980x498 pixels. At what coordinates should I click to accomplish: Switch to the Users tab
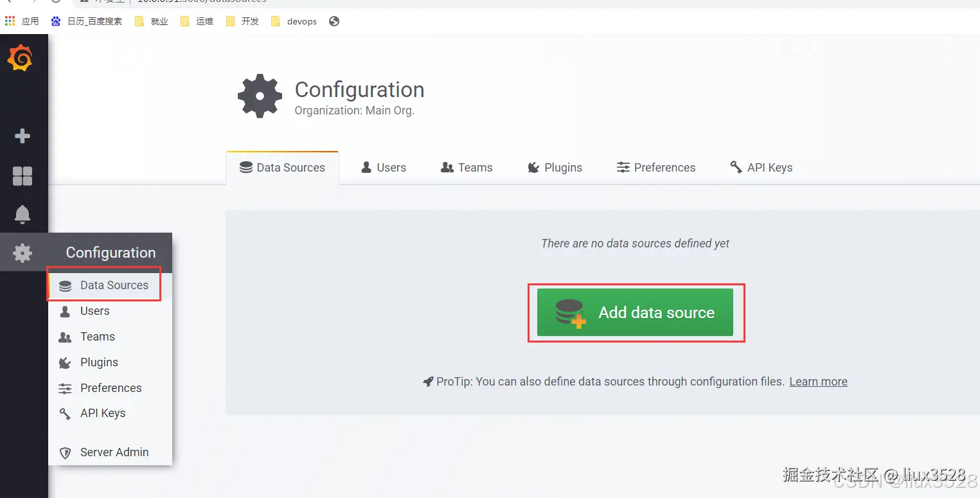click(384, 168)
